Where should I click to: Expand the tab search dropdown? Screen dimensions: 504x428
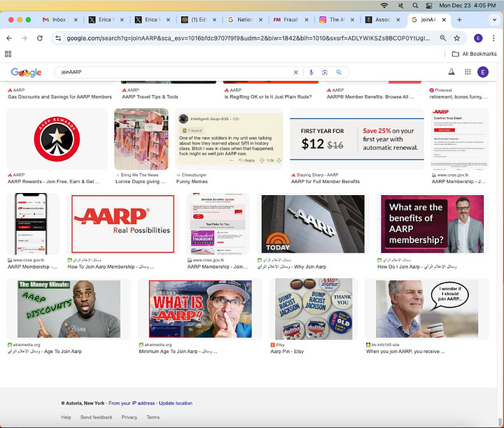pyautogui.click(x=494, y=20)
